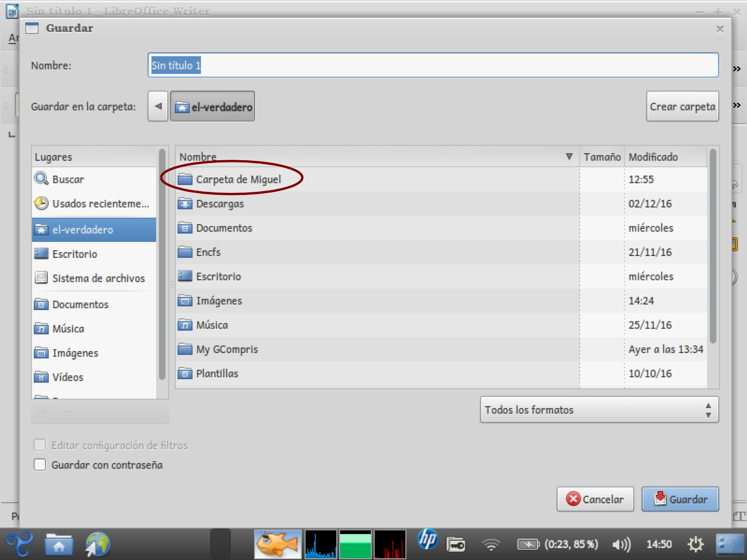Viewport: 747px width, 560px height.
Task: Click the battery status indicator
Action: tap(558, 544)
